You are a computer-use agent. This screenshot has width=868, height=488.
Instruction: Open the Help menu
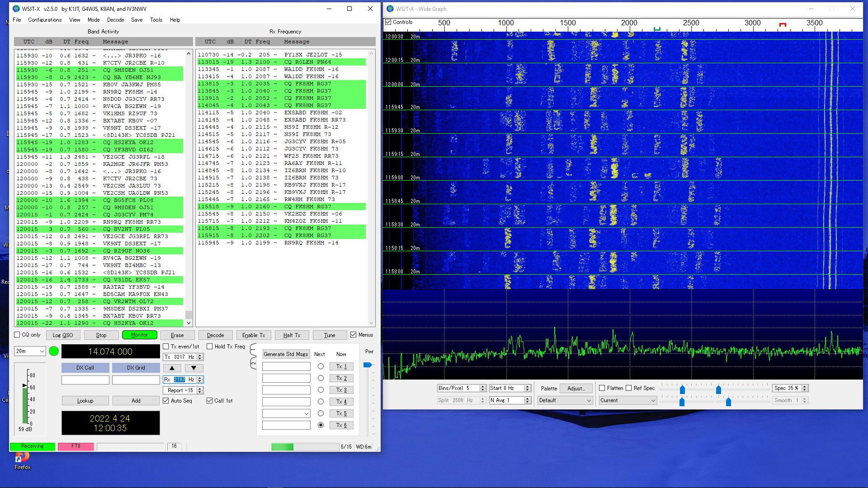click(175, 20)
